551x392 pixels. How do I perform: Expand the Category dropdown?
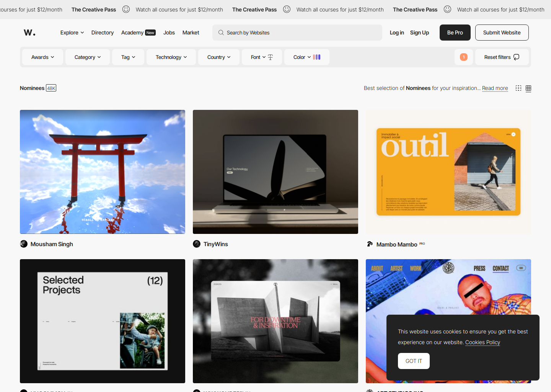pyautogui.click(x=87, y=57)
